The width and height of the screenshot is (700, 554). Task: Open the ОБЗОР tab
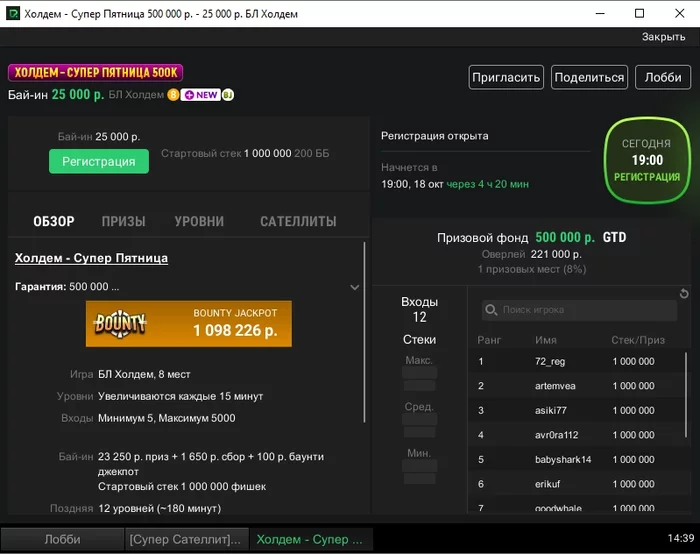pyautogui.click(x=54, y=221)
